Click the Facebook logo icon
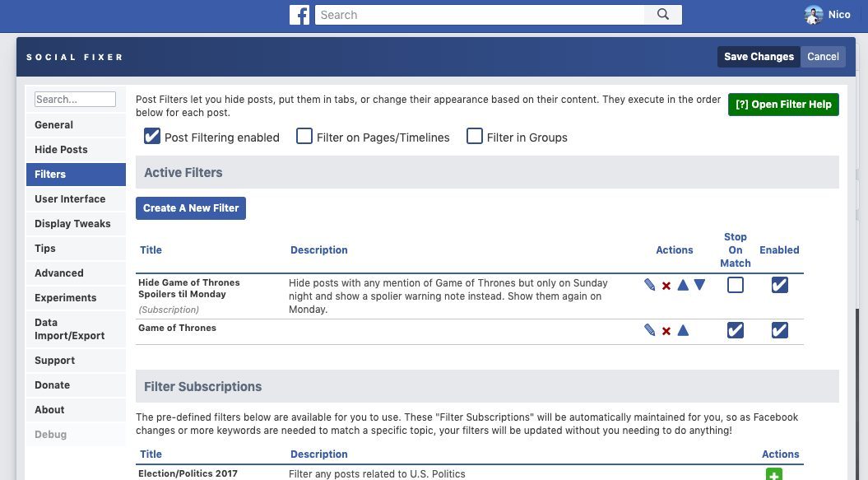 click(x=299, y=15)
